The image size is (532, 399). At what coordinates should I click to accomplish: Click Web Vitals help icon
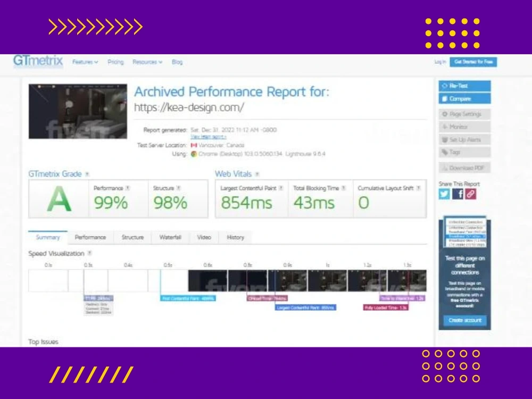(257, 174)
